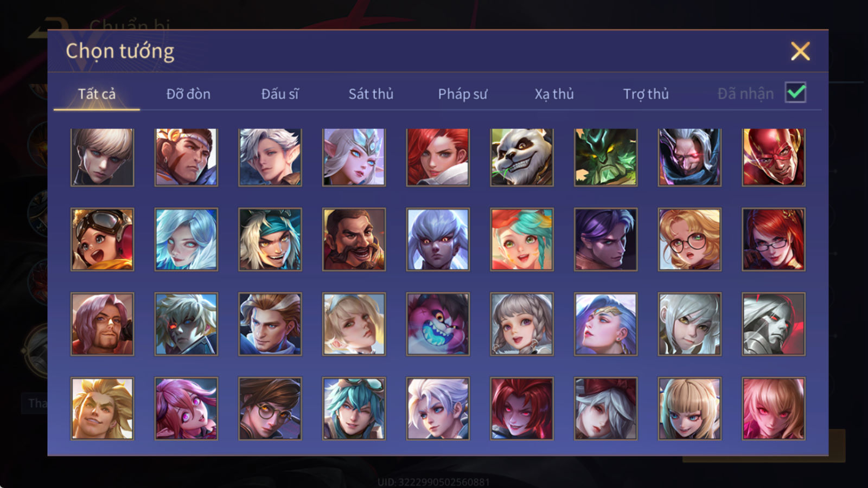The image size is (868, 488).
Task: Pick the brown-haired hero wearing round glasses
Action: 270,409
